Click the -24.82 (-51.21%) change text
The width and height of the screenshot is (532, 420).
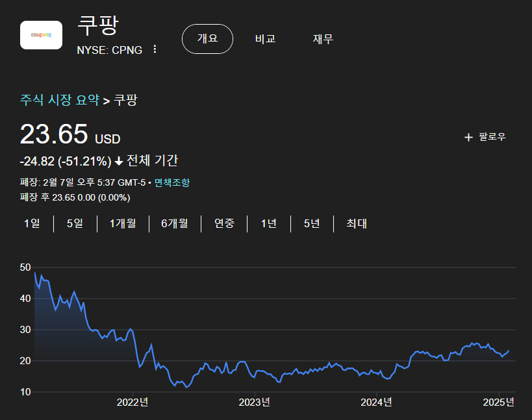[66, 162]
